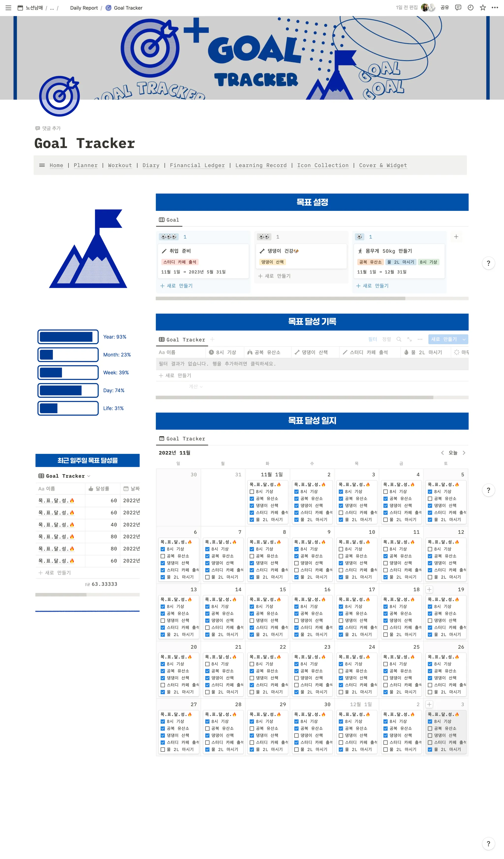Screen dimensions: 504x859
Task: Open page history clock icon
Action: (x=470, y=7)
